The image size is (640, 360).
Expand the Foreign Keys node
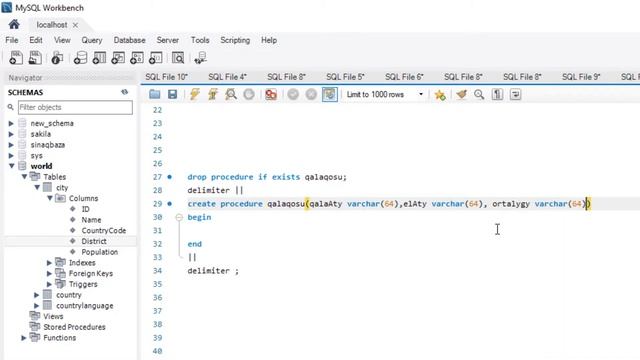(x=49, y=273)
